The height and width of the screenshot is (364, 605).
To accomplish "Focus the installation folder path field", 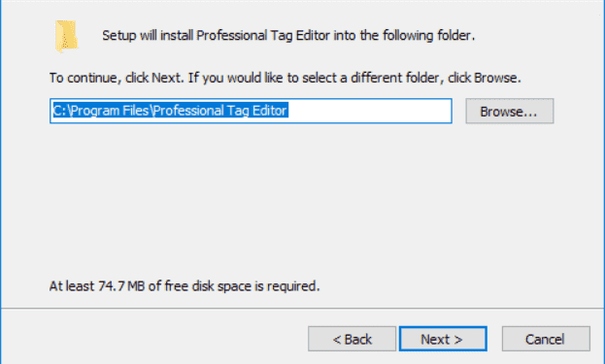I will [x=251, y=111].
